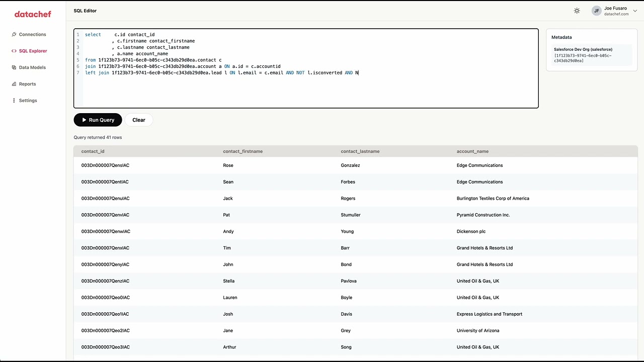Click Pyramid Construction Inc. cell
The height and width of the screenshot is (362, 644).
(x=484, y=215)
